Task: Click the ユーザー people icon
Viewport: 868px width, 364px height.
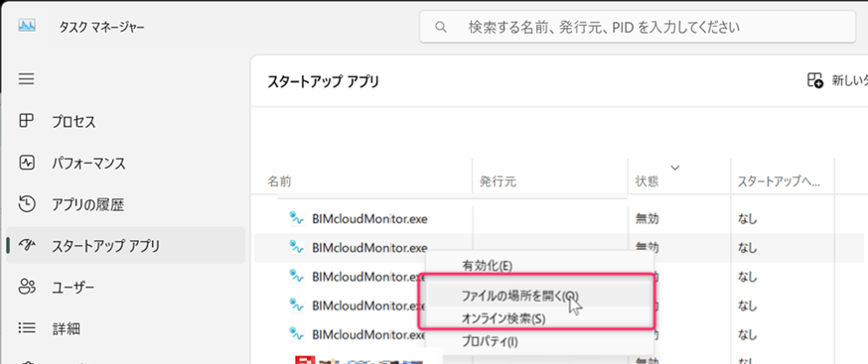Action: point(27,287)
